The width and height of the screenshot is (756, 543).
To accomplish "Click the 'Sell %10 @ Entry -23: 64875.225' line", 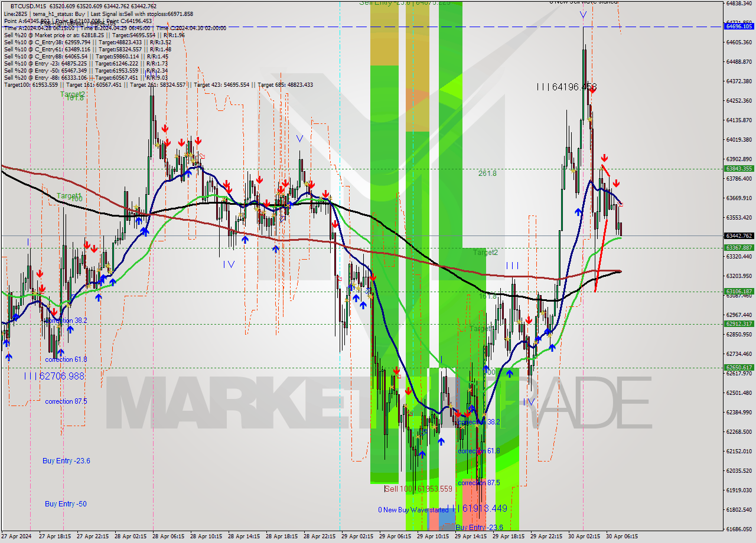I will (x=86, y=63).
